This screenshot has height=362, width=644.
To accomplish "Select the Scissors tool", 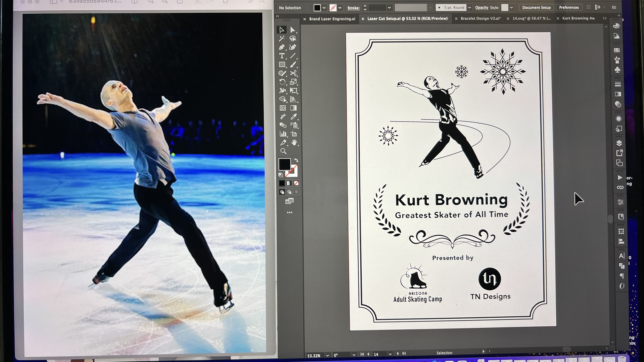I will click(x=293, y=73).
